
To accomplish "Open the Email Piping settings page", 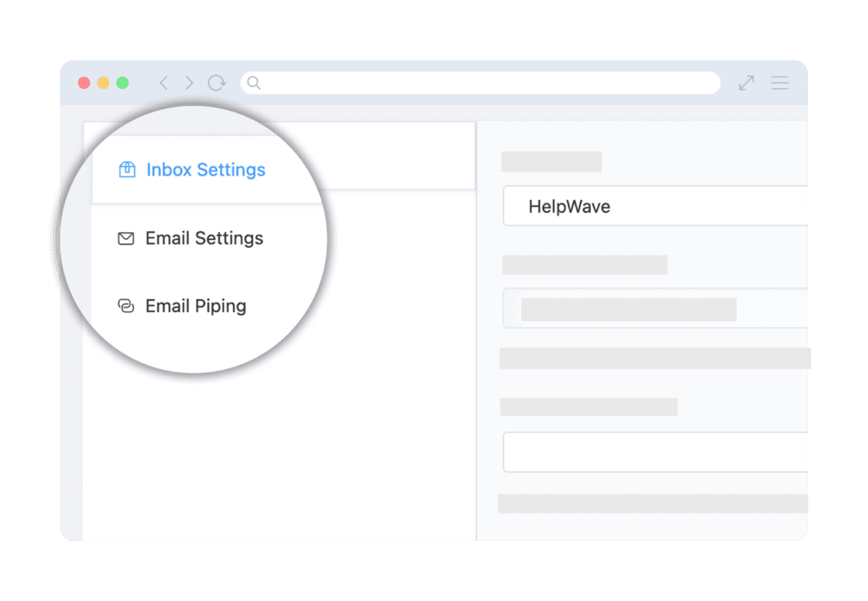I will pyautogui.click(x=195, y=306).
